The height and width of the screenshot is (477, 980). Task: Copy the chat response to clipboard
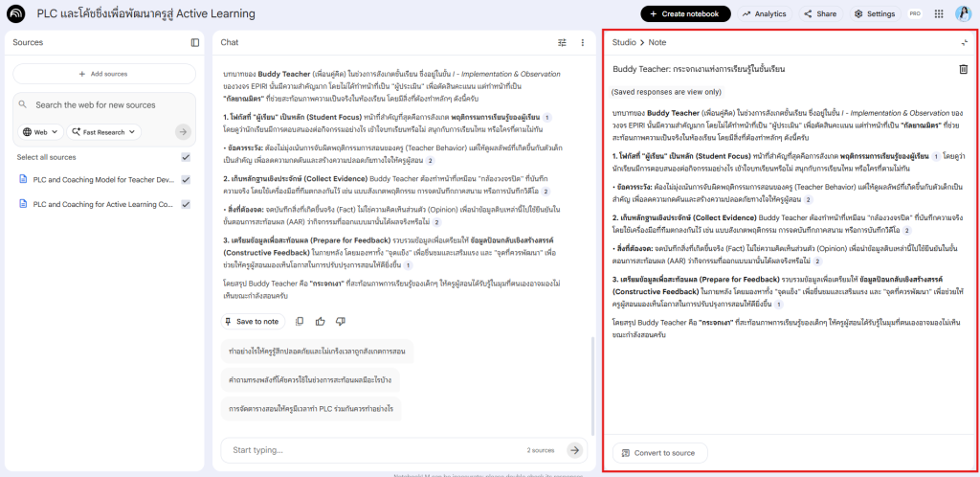(x=300, y=322)
